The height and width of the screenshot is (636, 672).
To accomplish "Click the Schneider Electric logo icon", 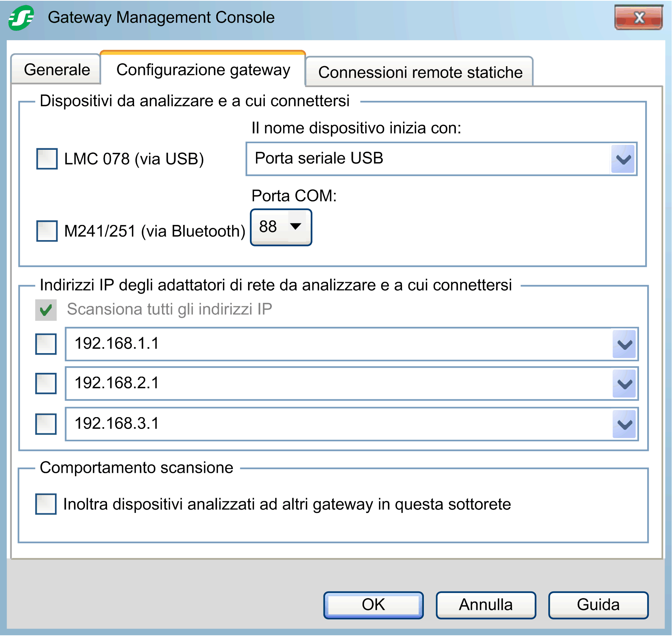I will [21, 17].
